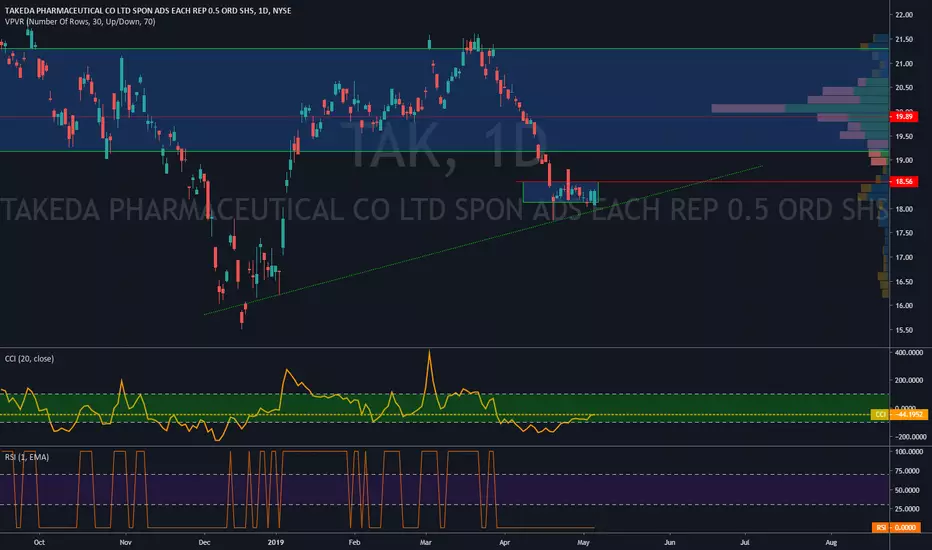The image size is (932, 550).
Task: Click the 16.00 price axis tick
Action: (x=904, y=306)
